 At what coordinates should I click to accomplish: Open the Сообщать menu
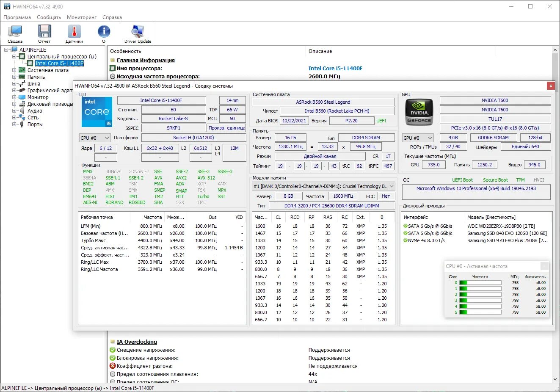(x=49, y=17)
